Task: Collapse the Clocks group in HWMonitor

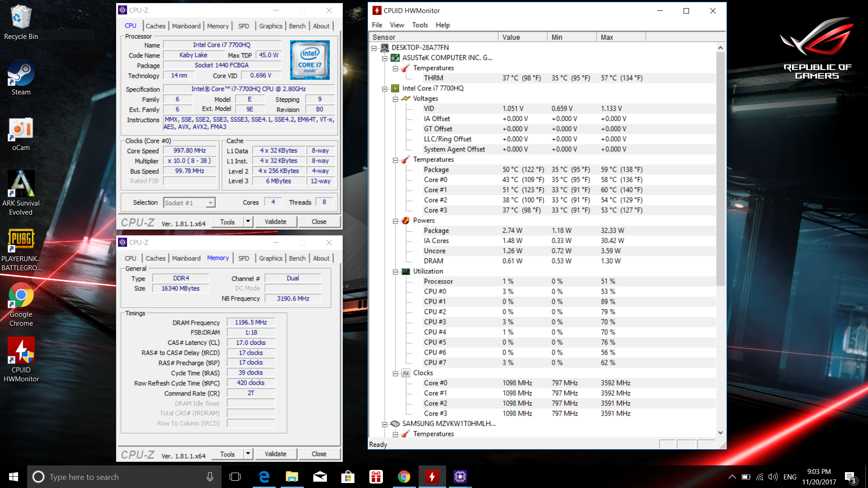Action: click(396, 374)
